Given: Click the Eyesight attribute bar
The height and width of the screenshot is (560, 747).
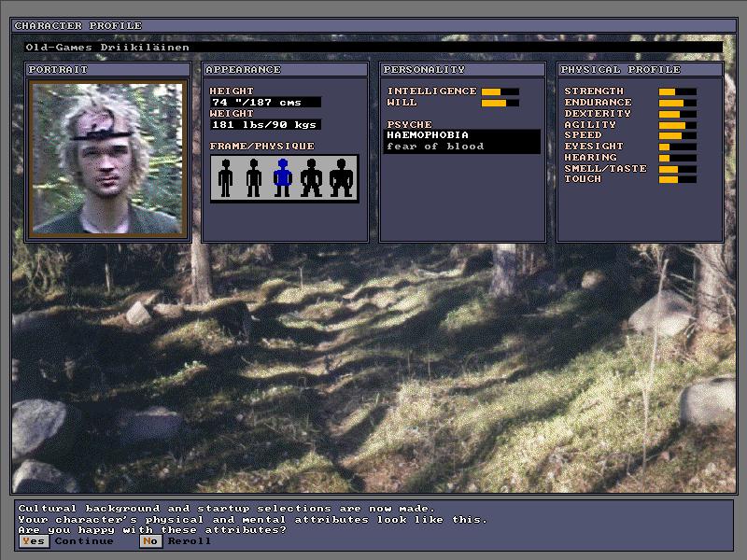Looking at the screenshot, I should pos(678,147).
